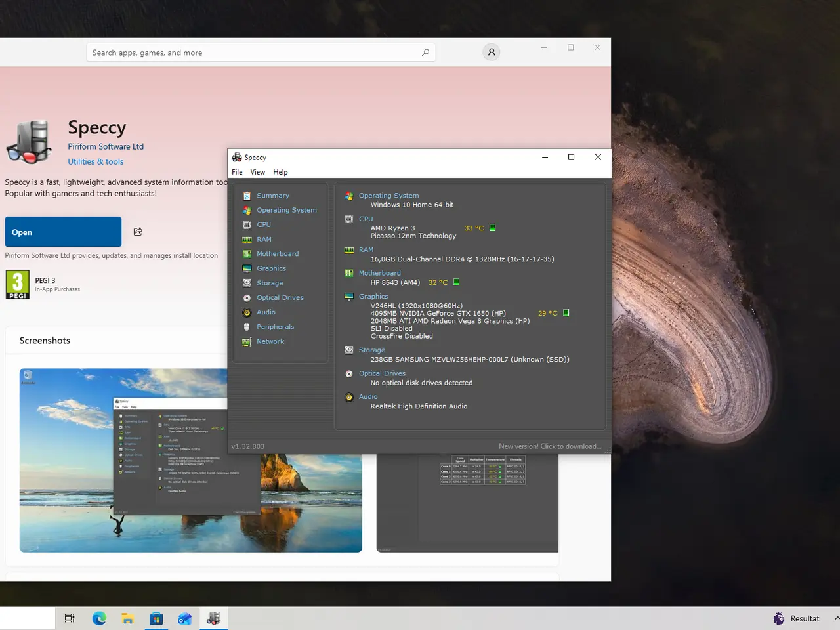Click the PEGI 3 rating link
This screenshot has height=630, width=840.
point(45,280)
